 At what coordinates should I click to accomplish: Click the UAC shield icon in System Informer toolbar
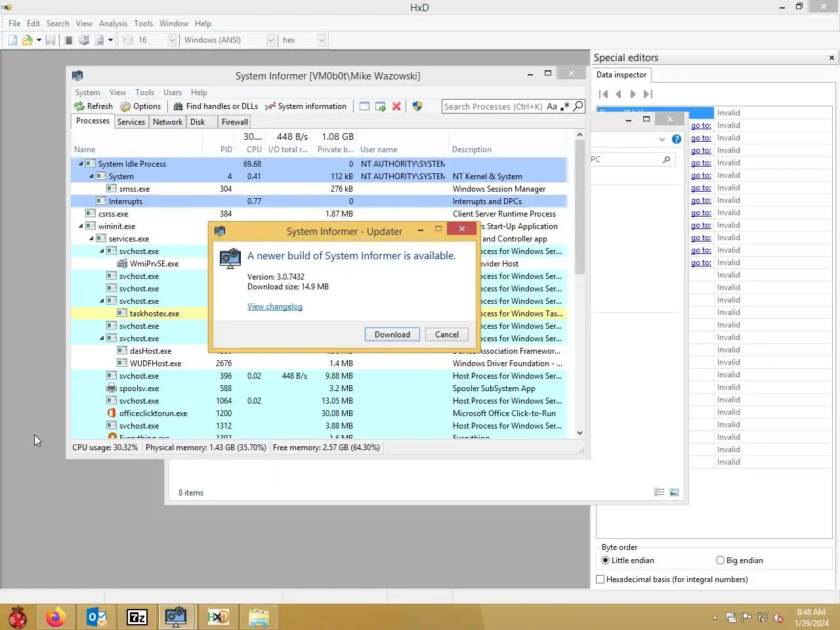coord(417,106)
